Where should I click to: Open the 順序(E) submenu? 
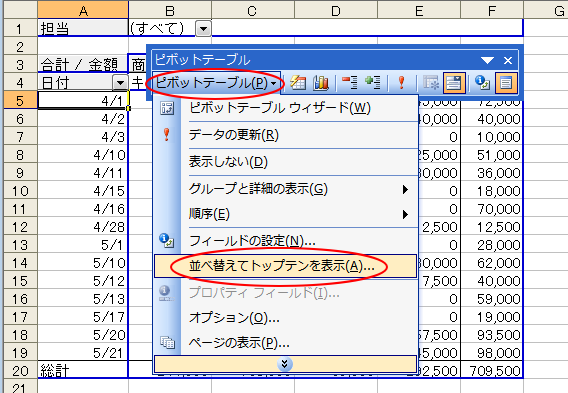point(285,214)
